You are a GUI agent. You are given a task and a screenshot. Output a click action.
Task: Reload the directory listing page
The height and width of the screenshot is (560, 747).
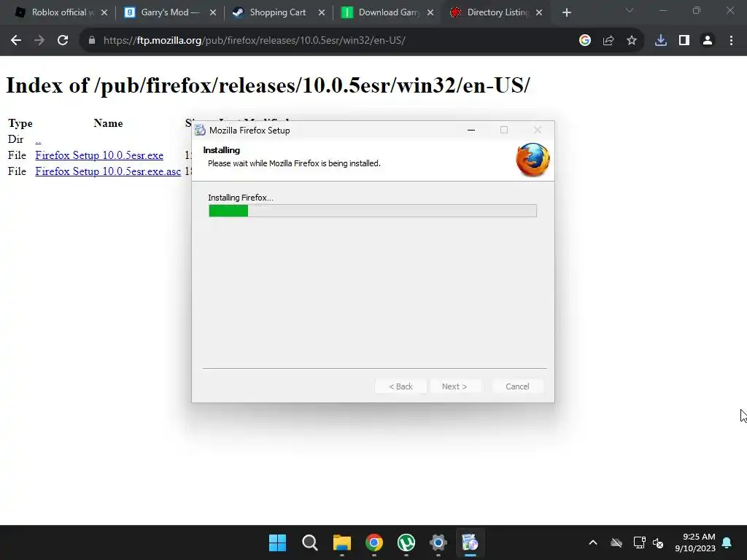pos(63,41)
